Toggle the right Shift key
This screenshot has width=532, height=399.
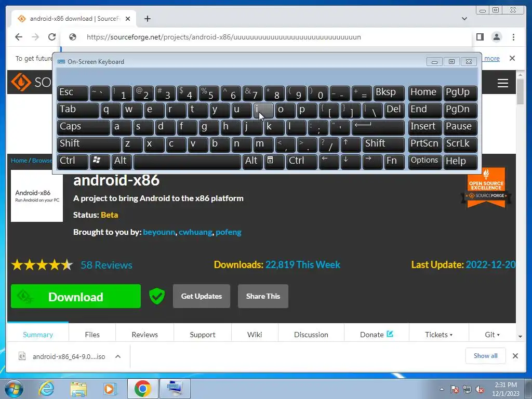coord(383,144)
